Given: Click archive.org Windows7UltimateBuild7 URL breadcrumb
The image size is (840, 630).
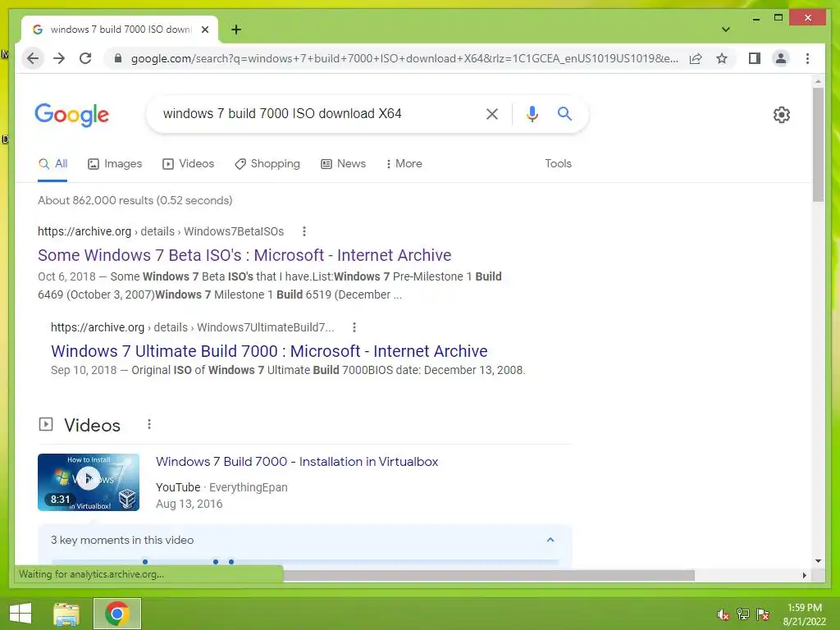Looking at the screenshot, I should click(192, 327).
